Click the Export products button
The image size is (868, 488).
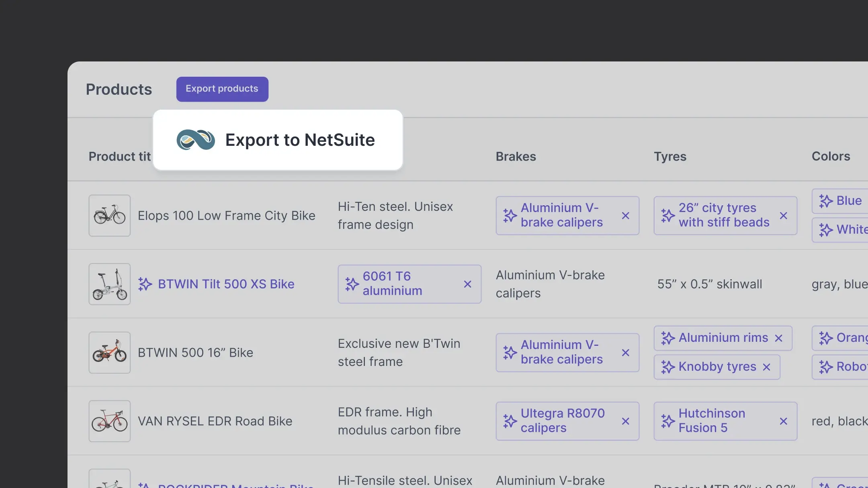(x=222, y=89)
